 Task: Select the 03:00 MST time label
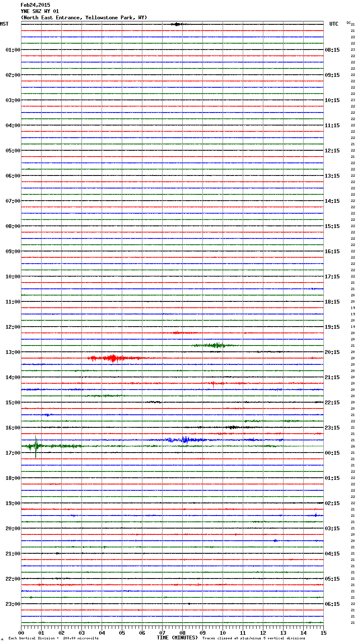coord(13,100)
